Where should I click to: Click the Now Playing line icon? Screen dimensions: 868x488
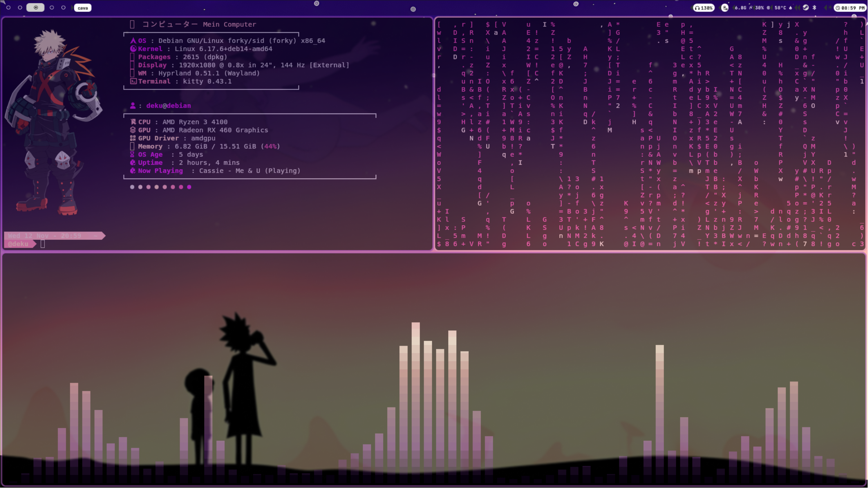coord(133,171)
